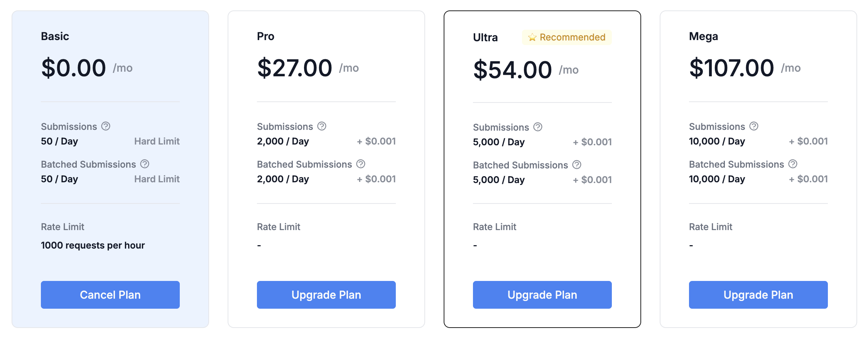The height and width of the screenshot is (343, 868).
Task: Click the Basic plan Submissions help icon
Action: (106, 126)
